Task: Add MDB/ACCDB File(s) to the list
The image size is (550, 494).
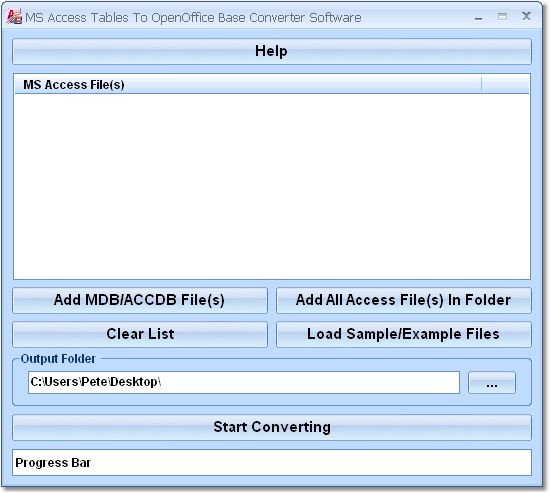Action: 140,300
